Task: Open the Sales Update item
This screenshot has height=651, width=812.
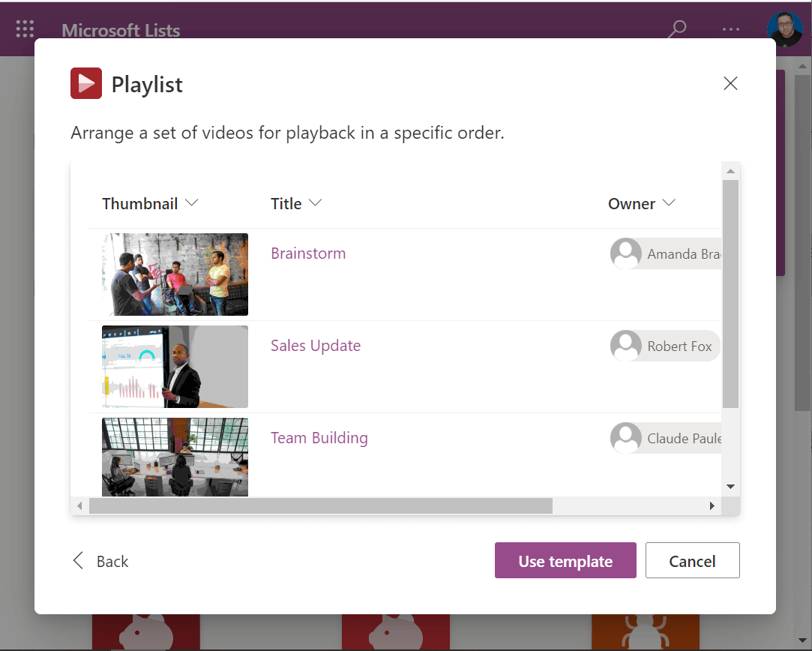Action: tap(315, 345)
